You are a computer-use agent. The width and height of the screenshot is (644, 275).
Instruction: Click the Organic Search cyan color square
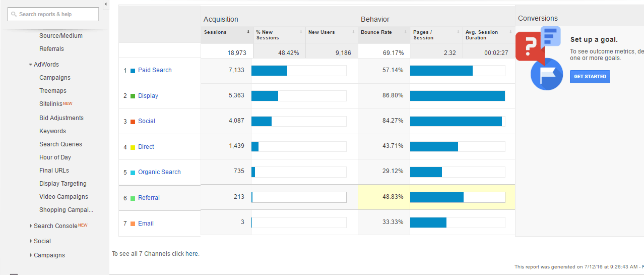(133, 173)
